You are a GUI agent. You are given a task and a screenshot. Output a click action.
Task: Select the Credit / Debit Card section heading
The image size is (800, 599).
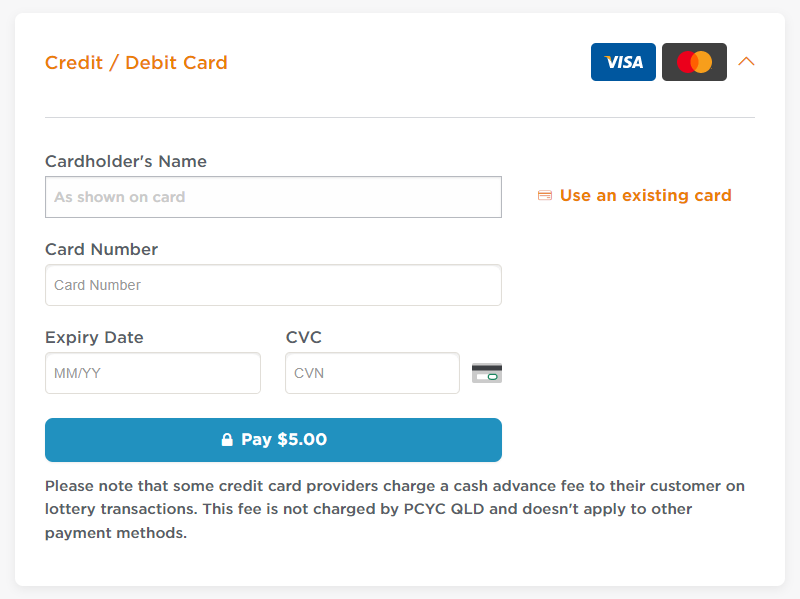point(136,62)
